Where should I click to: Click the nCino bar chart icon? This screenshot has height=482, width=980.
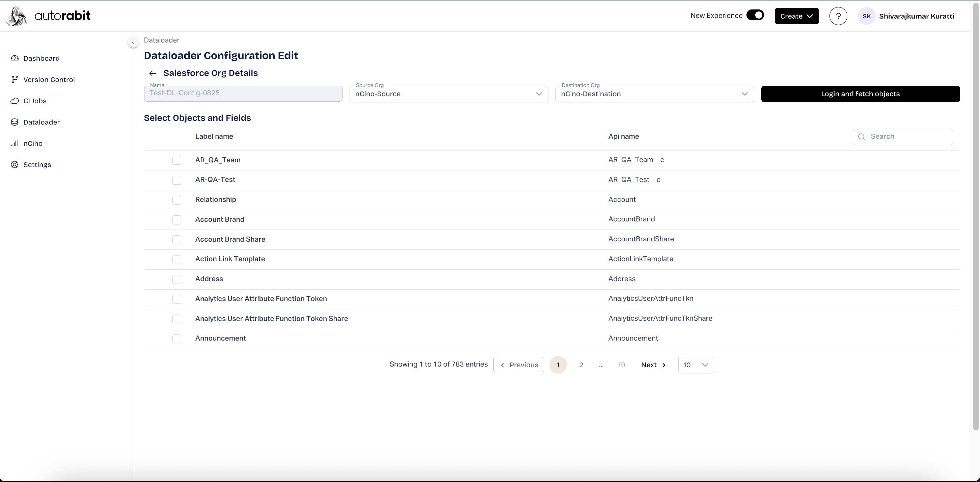click(x=15, y=143)
